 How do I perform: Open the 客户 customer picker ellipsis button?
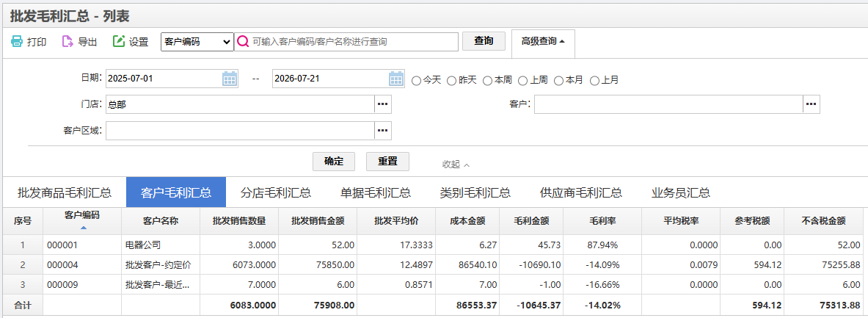tap(811, 104)
